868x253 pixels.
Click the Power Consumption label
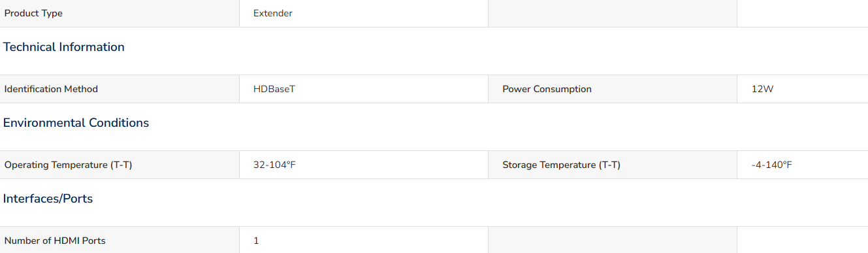[x=547, y=89]
